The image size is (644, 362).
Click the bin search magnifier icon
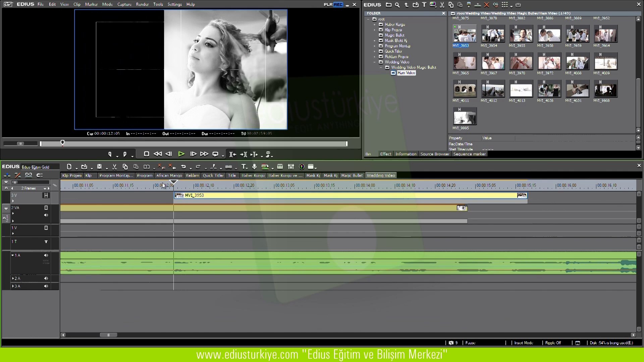(x=397, y=5)
